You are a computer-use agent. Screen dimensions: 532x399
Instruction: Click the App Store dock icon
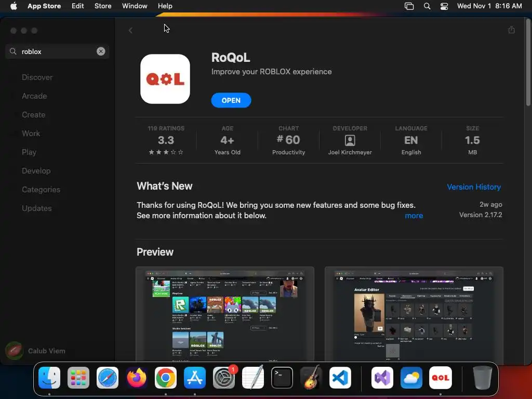[195, 378]
